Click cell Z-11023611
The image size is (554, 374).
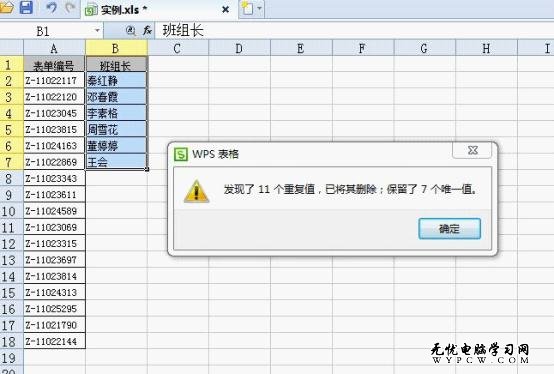pyautogui.click(x=54, y=195)
